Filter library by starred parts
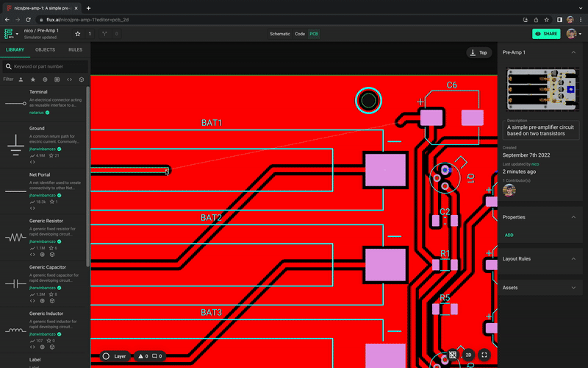The image size is (588, 368). click(33, 79)
